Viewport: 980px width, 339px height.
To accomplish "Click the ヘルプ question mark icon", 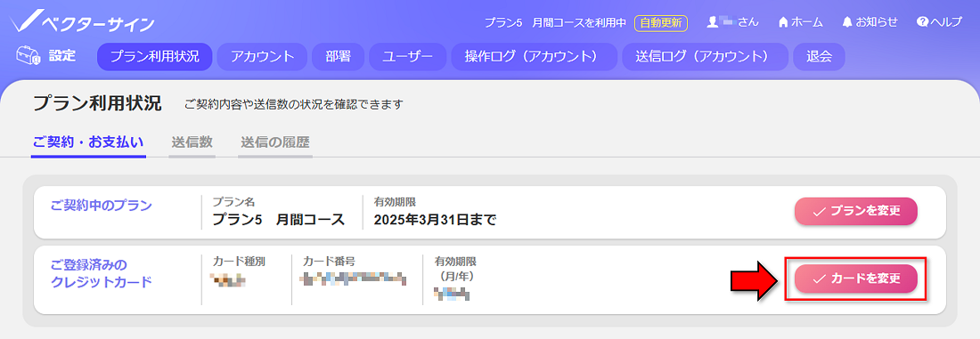I will click(x=922, y=22).
